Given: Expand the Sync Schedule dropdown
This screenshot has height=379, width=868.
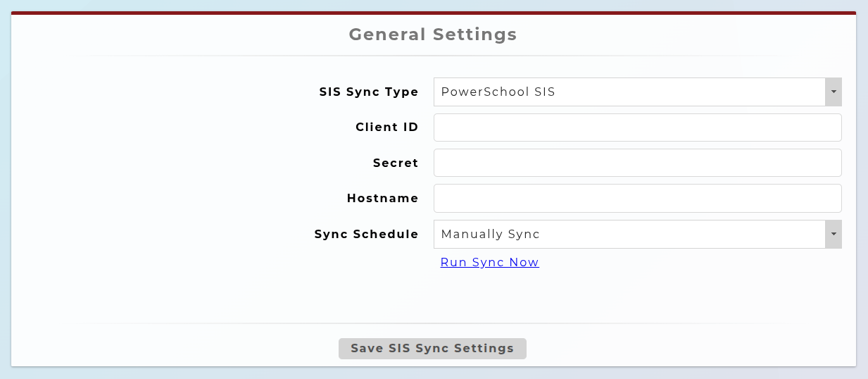Looking at the screenshot, I should [637, 234].
